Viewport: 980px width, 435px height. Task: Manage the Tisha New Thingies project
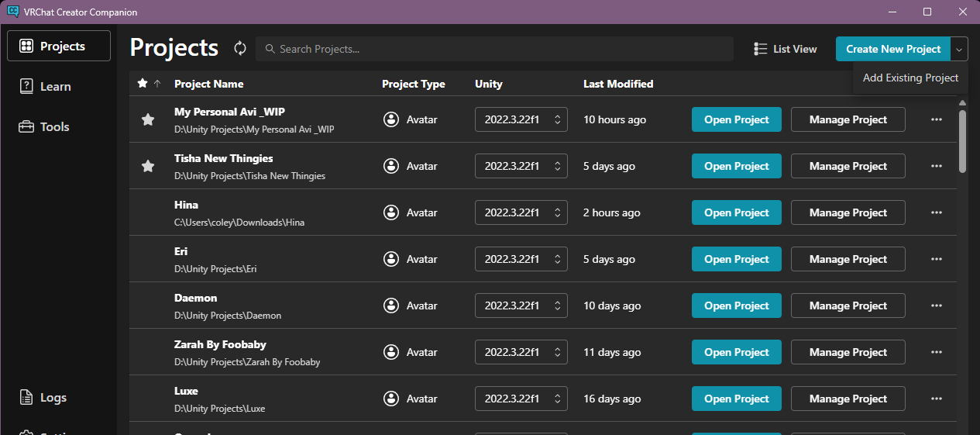coord(848,166)
